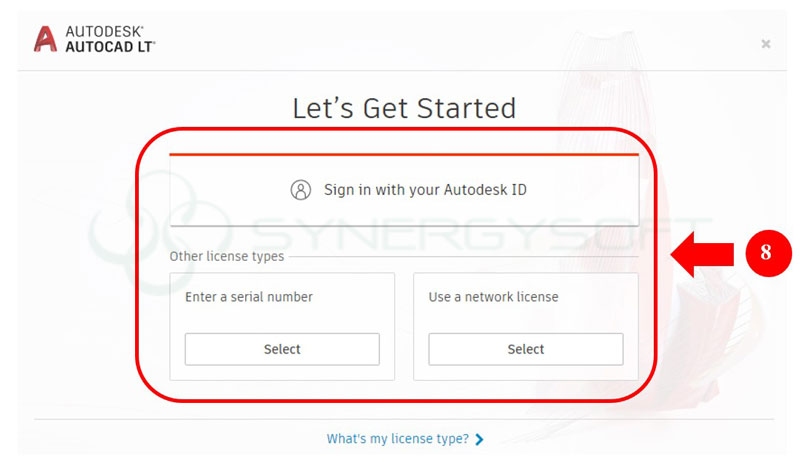Click the blue chevron after the license type link

tap(480, 439)
